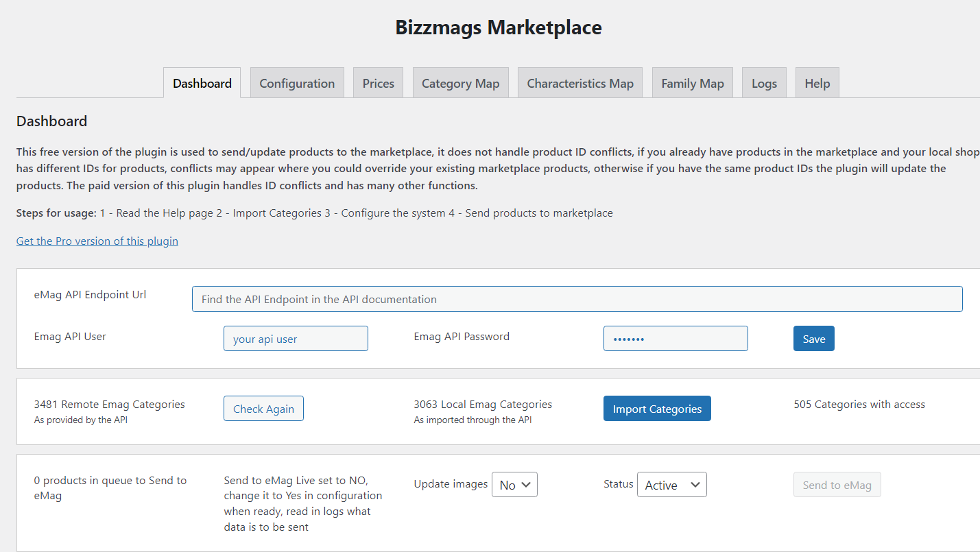Click the Dashboard section heading
The image size is (980, 552).
51,121
